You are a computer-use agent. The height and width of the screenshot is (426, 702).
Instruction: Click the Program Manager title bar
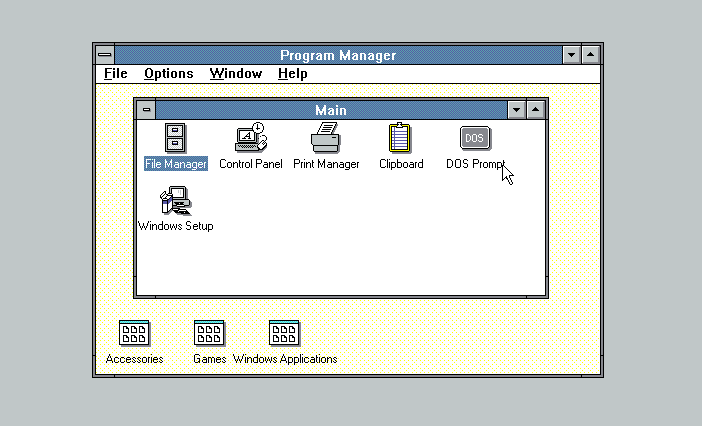click(337, 55)
